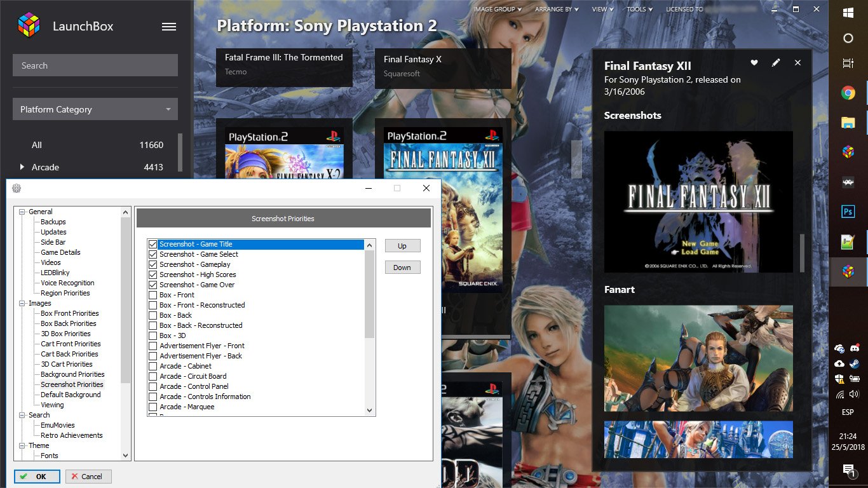868x488 pixels.
Task: Switch to Notepad++ on the taskbar
Action: click(848, 241)
